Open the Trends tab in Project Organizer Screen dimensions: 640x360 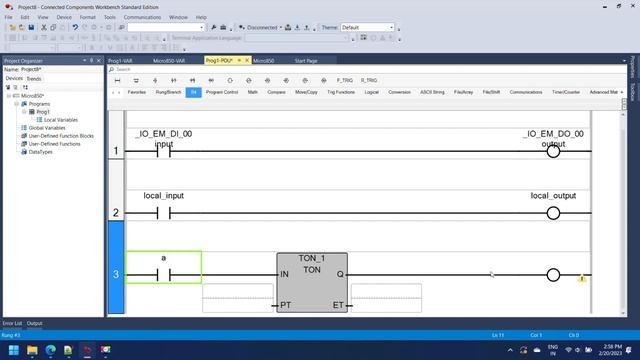[x=34, y=78]
